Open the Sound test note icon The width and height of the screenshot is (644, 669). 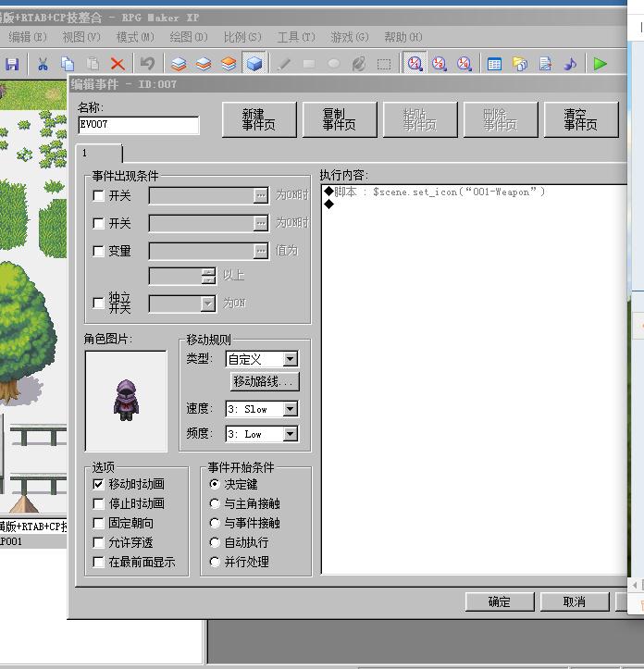[x=570, y=64]
